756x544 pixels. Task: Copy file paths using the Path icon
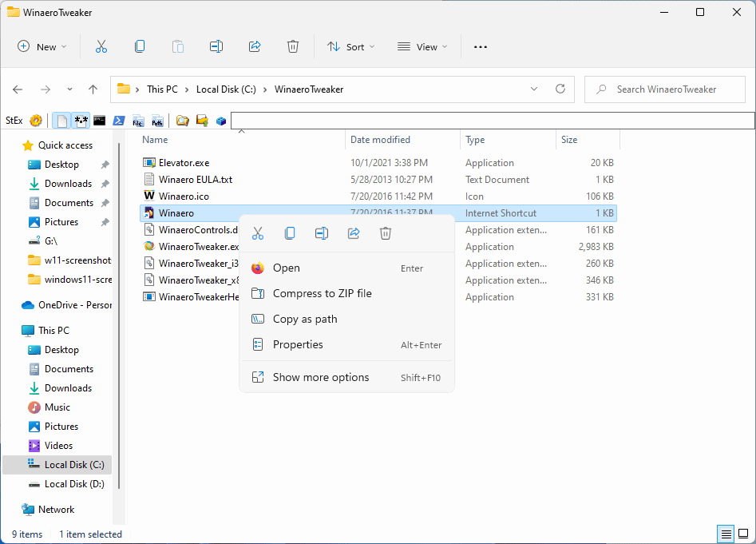click(156, 120)
